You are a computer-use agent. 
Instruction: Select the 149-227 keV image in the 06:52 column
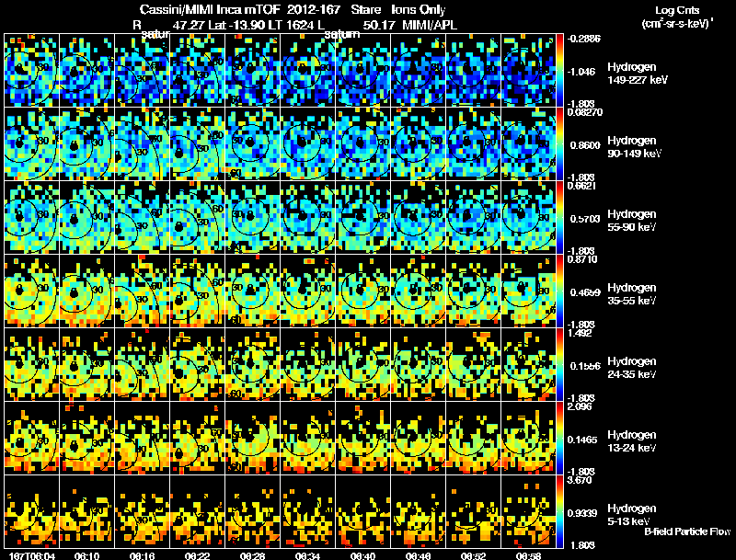point(473,71)
